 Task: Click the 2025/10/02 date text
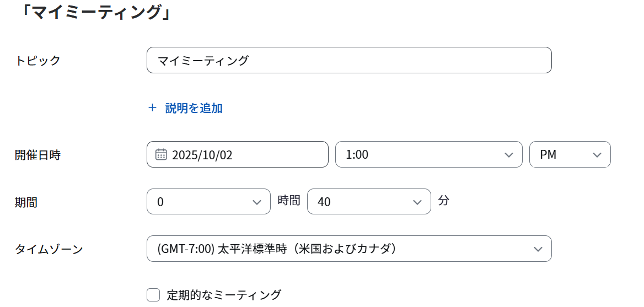tap(202, 155)
